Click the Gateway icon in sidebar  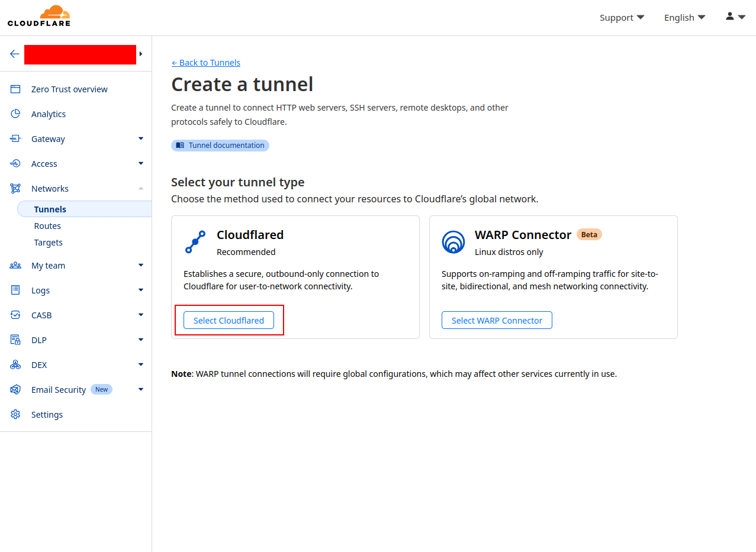point(15,139)
